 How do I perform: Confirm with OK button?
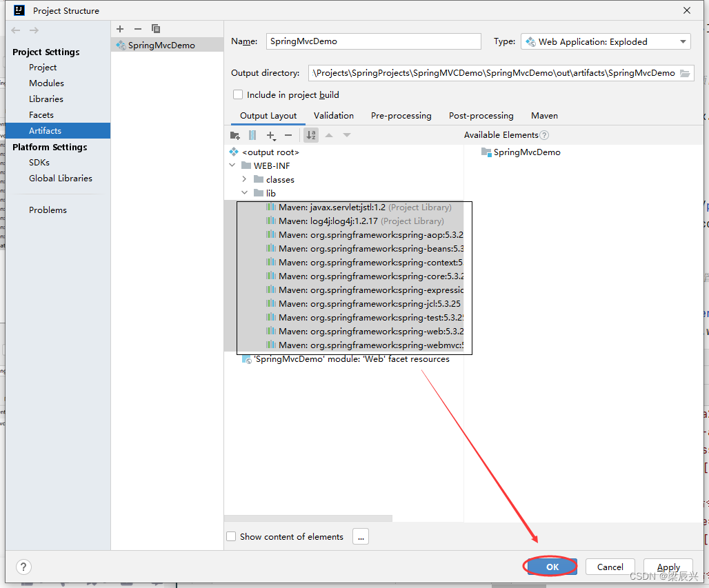pyautogui.click(x=552, y=567)
